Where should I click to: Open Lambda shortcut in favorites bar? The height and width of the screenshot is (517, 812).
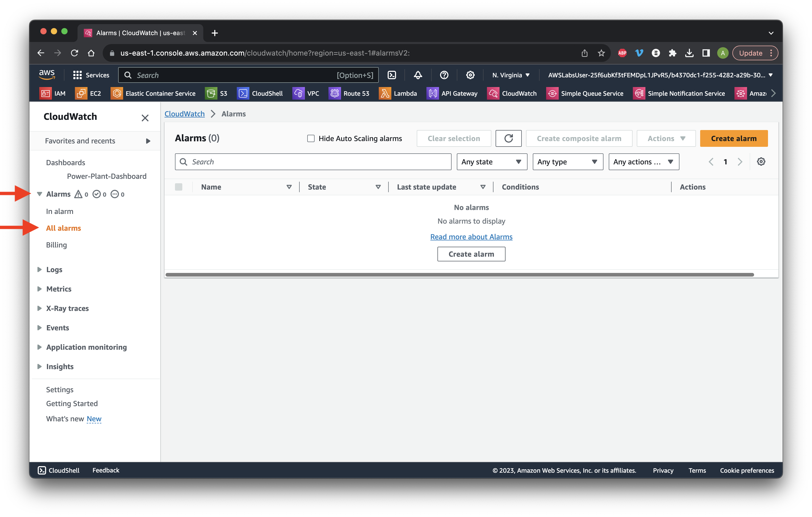(398, 94)
